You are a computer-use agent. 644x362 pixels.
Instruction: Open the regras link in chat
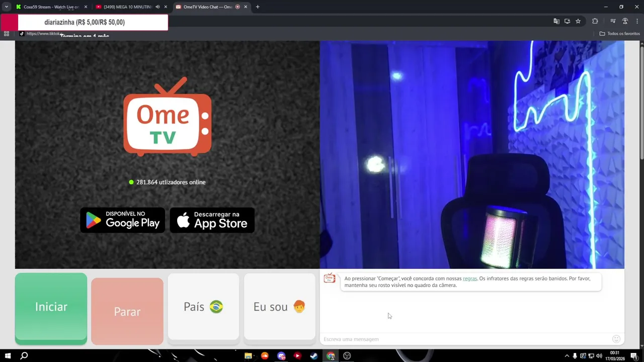click(469, 279)
